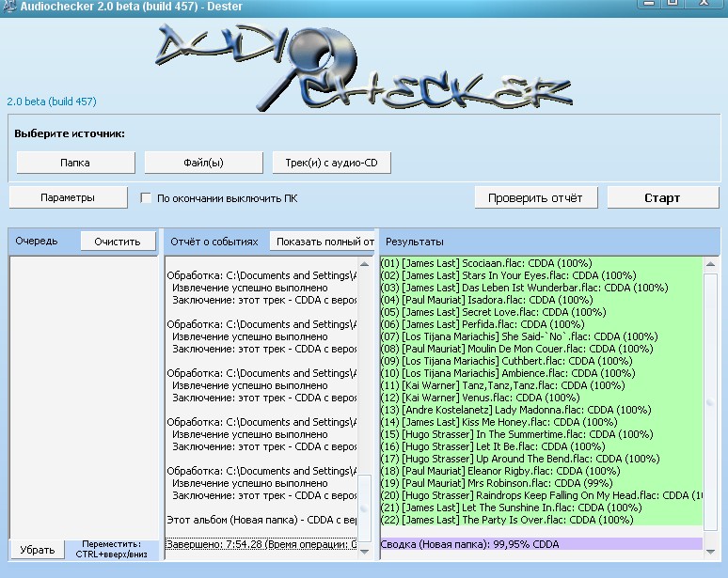Viewport: 728px width, 578px height.
Task: Click inside the empty Очередь queue list
Action: [83, 395]
